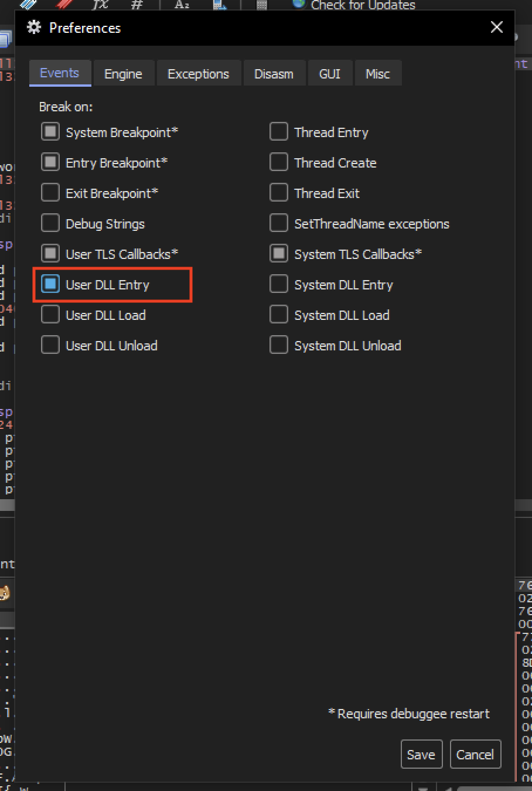Click the A strings toolbar icon
The image size is (532, 791).
[x=182, y=5]
